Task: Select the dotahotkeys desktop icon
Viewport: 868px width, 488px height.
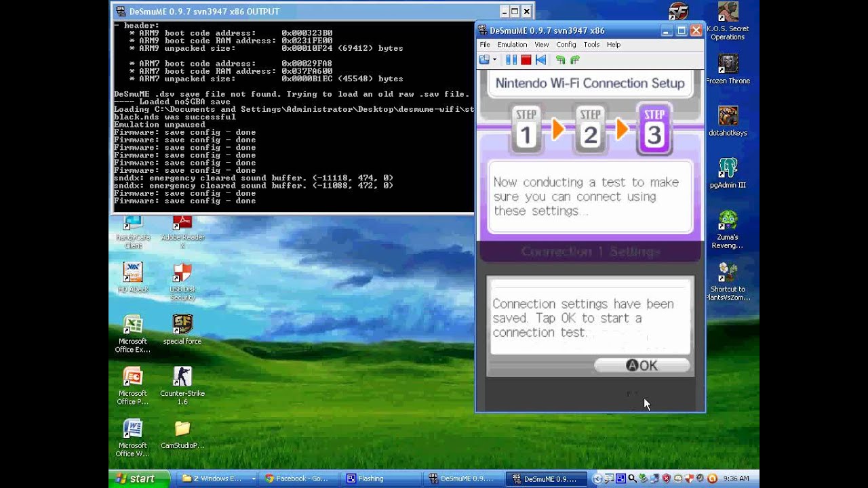Action: pos(728,121)
